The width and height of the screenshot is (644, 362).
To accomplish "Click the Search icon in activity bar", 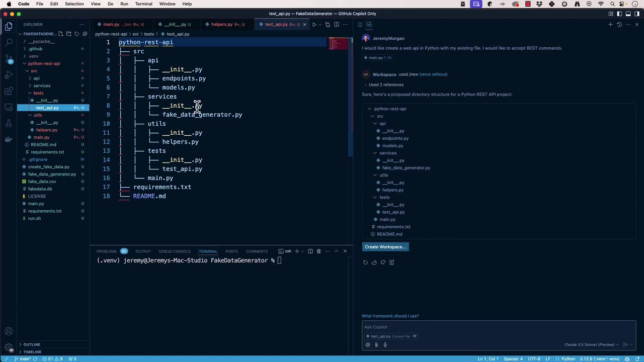I will (x=9, y=43).
